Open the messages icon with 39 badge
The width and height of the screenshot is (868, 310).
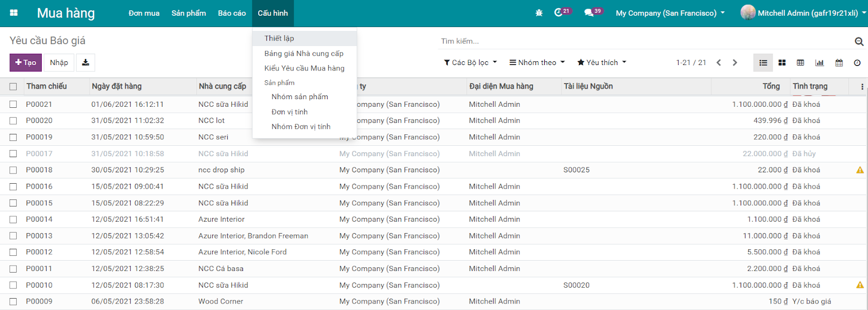pos(593,12)
